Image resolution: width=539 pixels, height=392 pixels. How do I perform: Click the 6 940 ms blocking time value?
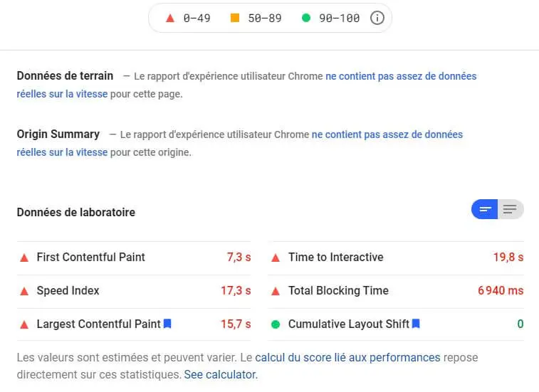click(x=501, y=291)
